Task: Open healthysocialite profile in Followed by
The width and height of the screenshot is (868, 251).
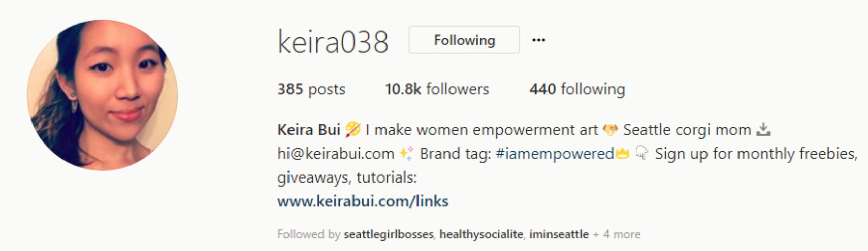Action: [x=481, y=234]
